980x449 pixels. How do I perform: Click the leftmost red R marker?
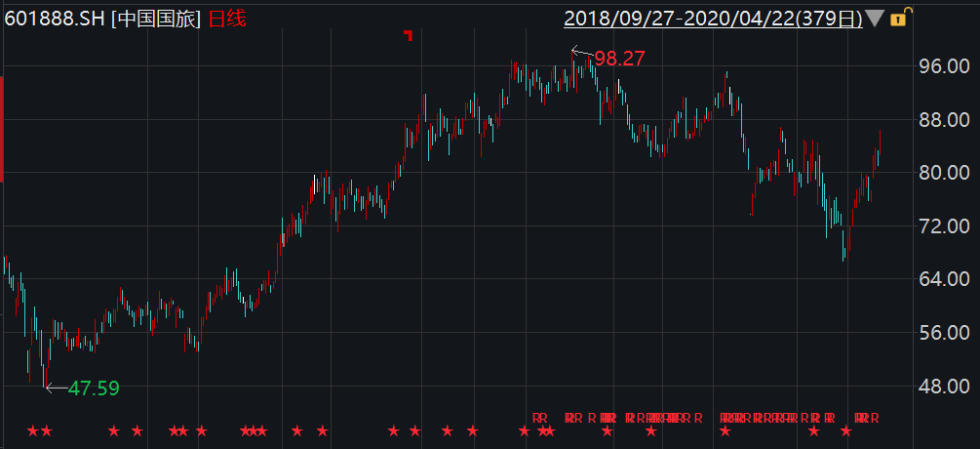click(535, 418)
